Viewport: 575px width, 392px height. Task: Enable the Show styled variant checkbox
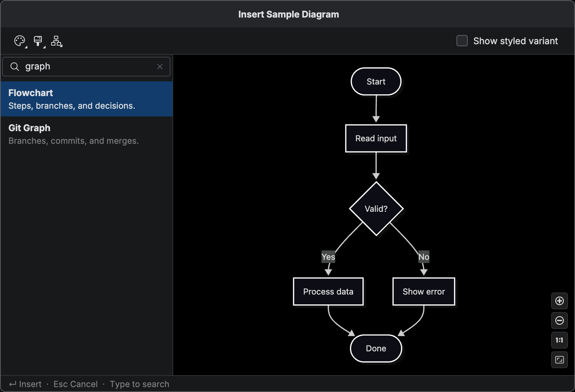pyautogui.click(x=462, y=41)
